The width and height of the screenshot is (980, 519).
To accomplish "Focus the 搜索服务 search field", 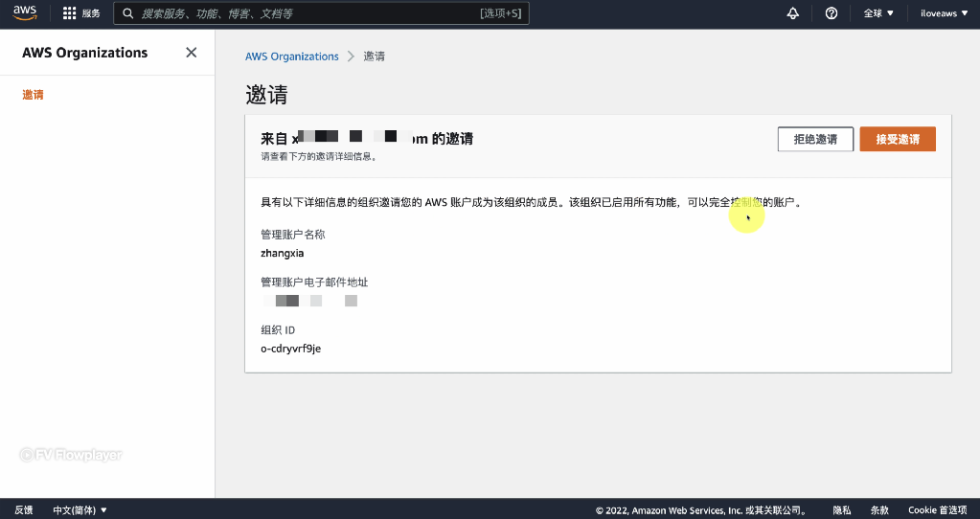I will point(321,13).
